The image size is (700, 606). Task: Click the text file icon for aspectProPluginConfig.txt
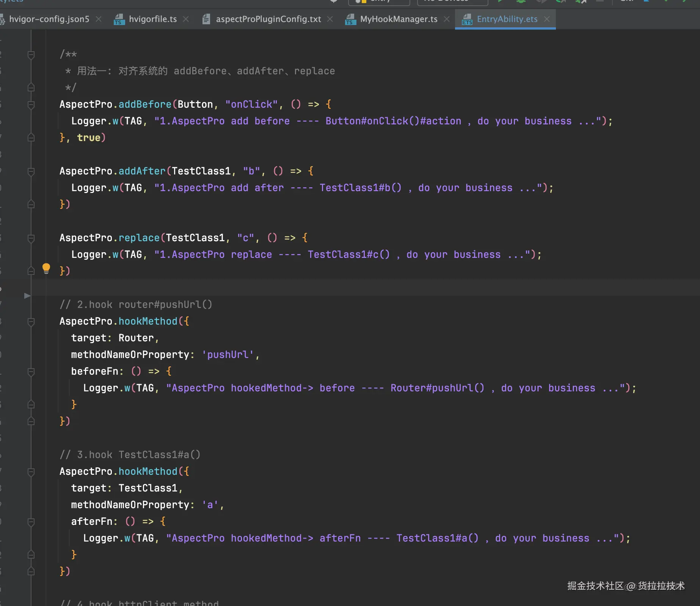click(206, 19)
